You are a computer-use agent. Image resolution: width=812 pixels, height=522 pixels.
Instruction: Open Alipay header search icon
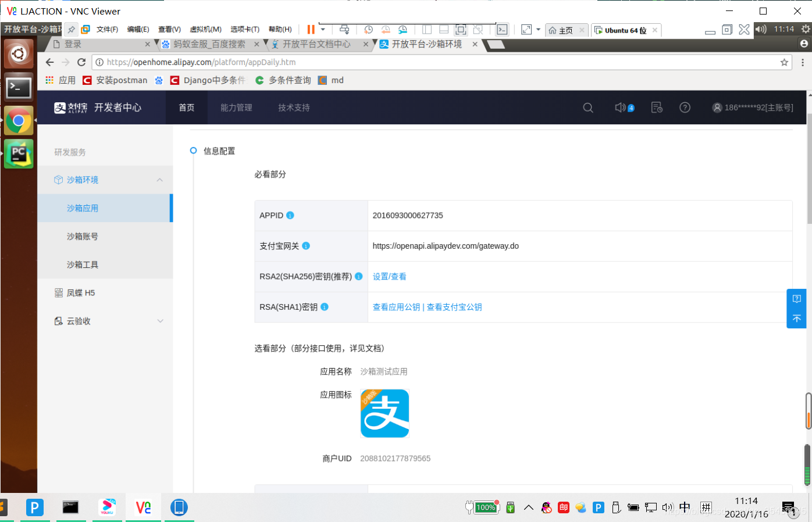(588, 108)
